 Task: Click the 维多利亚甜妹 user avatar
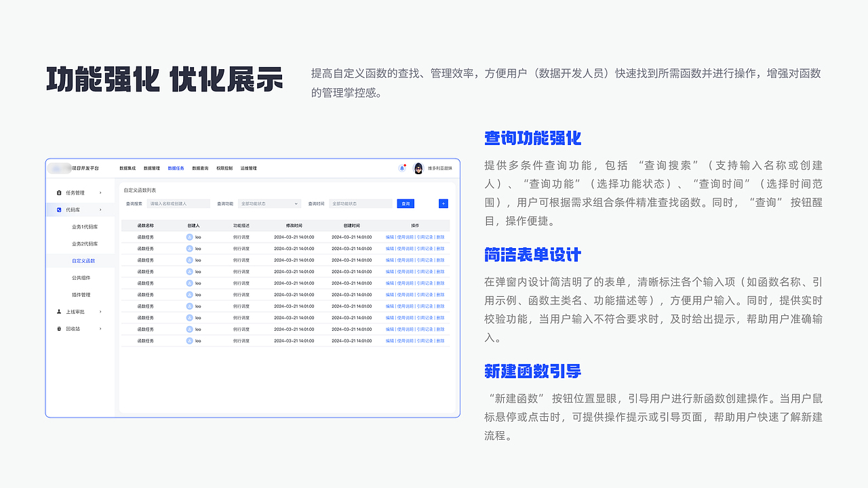419,169
